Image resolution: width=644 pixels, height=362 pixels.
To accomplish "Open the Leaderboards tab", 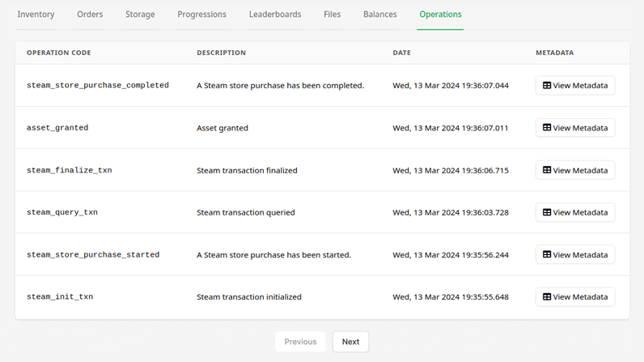I will coord(275,15).
